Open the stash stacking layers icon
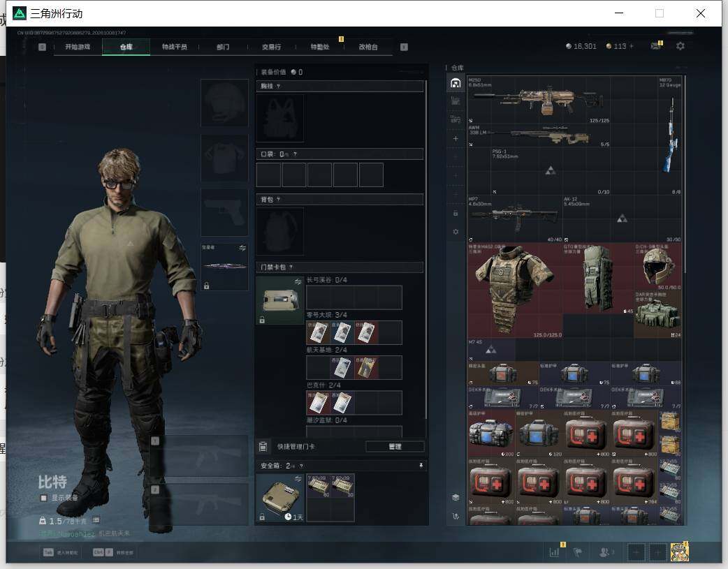This screenshot has width=728, height=569. point(456,498)
